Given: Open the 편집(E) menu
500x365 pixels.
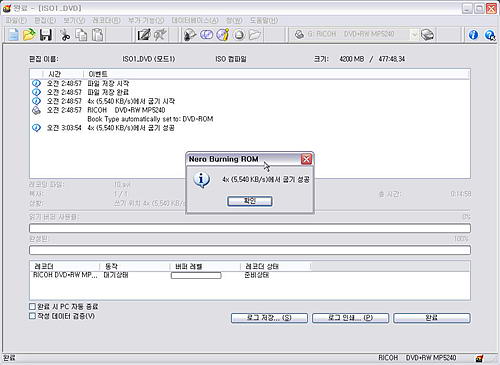Looking at the screenshot, I should (45, 20).
